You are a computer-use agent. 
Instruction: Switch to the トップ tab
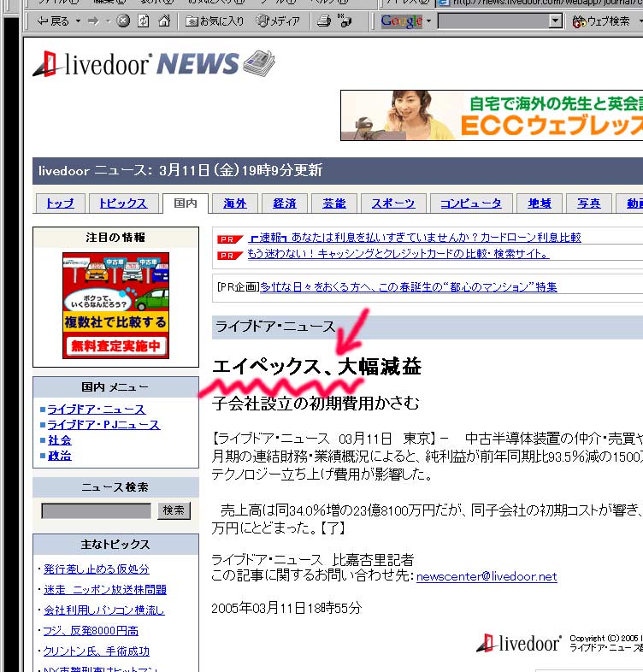[60, 203]
